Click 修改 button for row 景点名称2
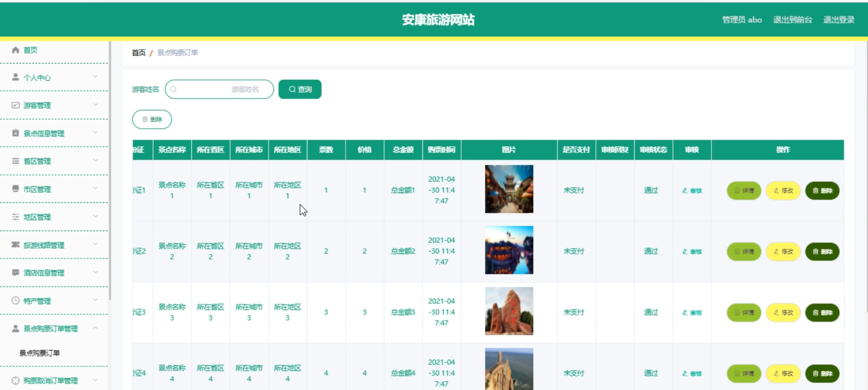The image size is (868, 390). 783,252
